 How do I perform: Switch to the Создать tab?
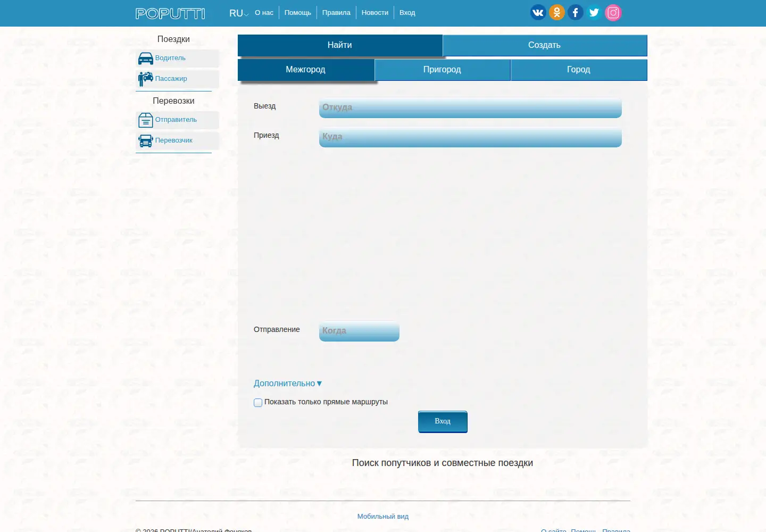point(545,45)
